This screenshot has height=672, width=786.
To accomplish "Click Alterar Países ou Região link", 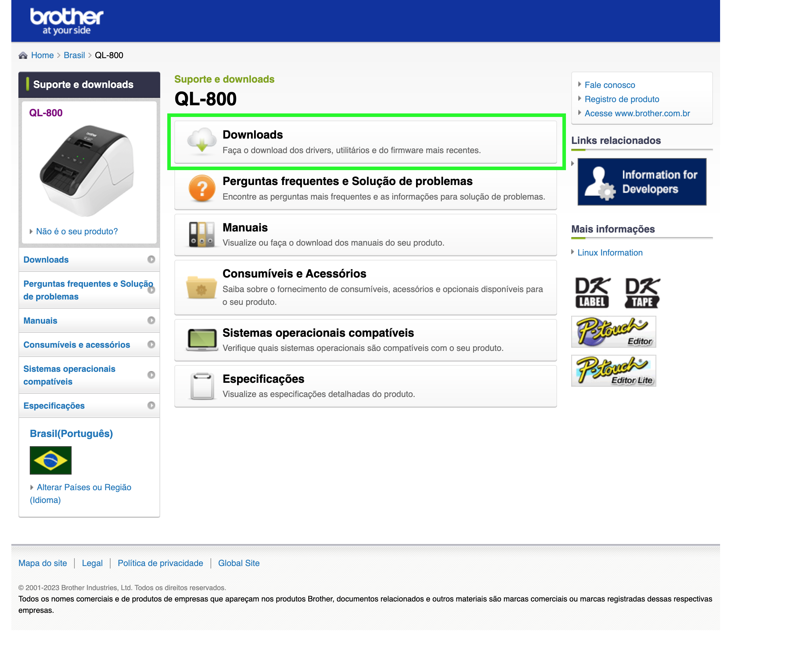I will click(80, 493).
